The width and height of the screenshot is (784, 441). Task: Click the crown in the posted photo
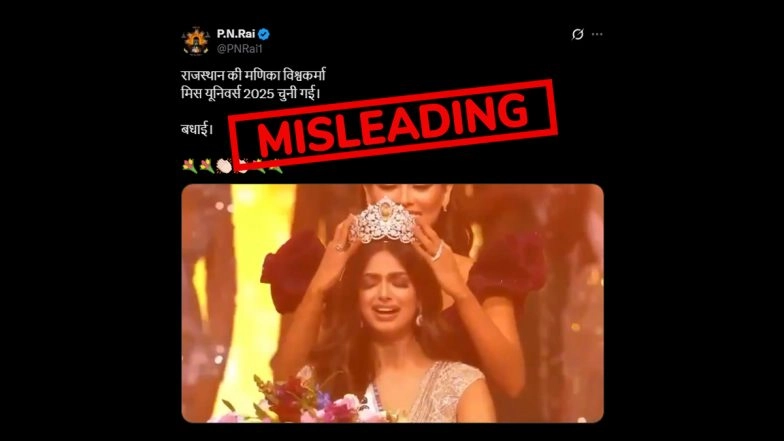pos(384,221)
